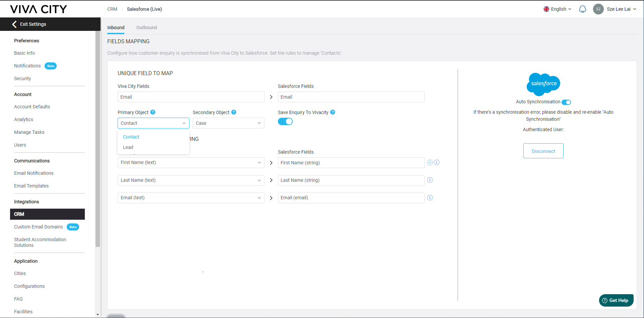Screen dimensions: 644x318
Task: Click the Last Name (string) field
Action: [351, 180]
